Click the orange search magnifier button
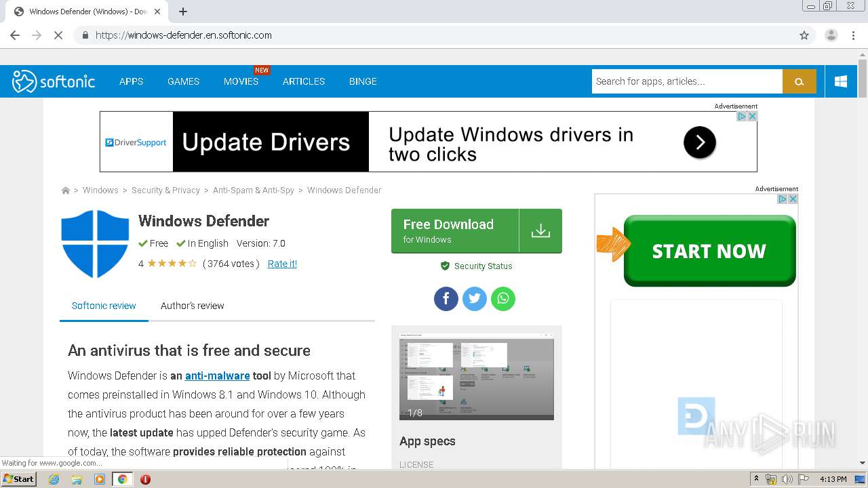Screen dimensions: 868x488 coord(800,81)
